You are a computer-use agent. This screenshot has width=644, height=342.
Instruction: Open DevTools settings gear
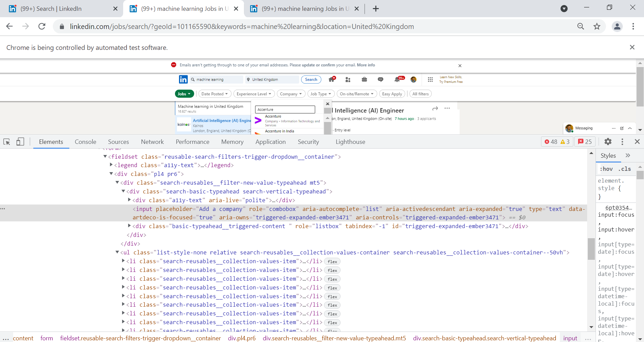point(608,142)
